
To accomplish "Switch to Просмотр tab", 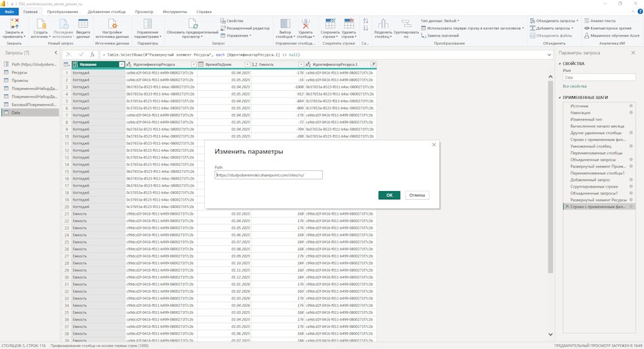I will pos(144,12).
